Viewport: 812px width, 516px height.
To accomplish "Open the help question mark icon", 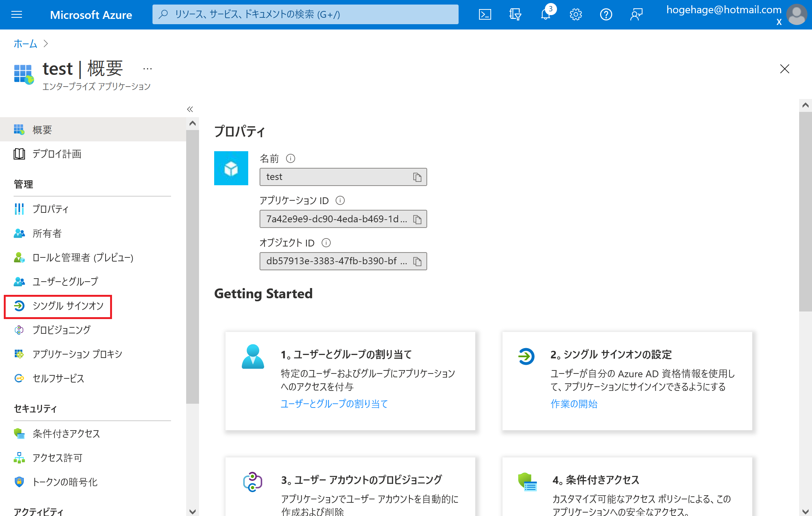I will click(x=606, y=14).
